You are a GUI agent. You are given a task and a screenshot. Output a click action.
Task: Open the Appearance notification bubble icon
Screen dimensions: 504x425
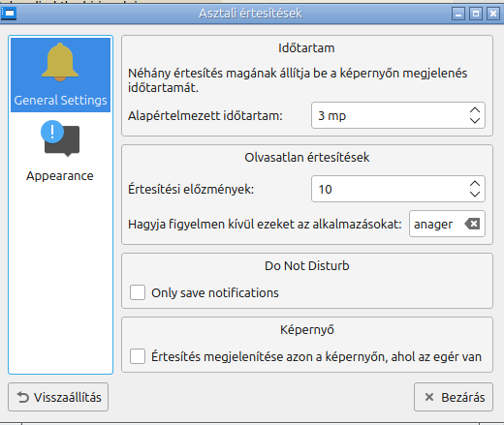click(60, 138)
